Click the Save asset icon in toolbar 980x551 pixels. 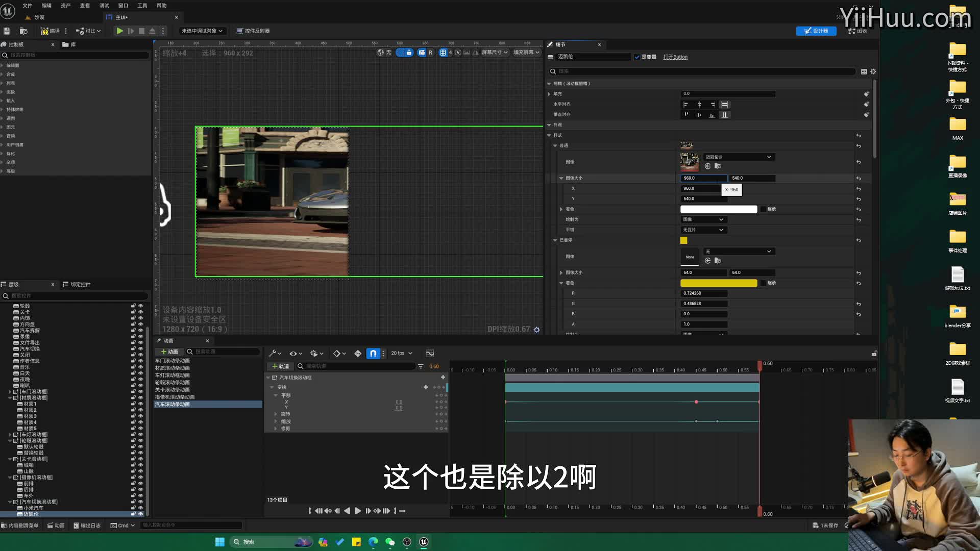click(7, 31)
